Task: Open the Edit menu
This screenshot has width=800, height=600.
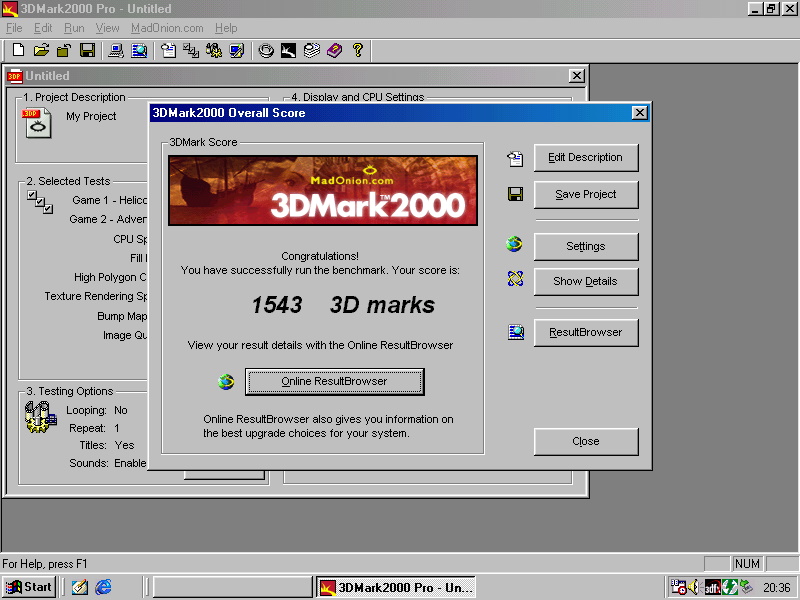Action: (x=43, y=28)
